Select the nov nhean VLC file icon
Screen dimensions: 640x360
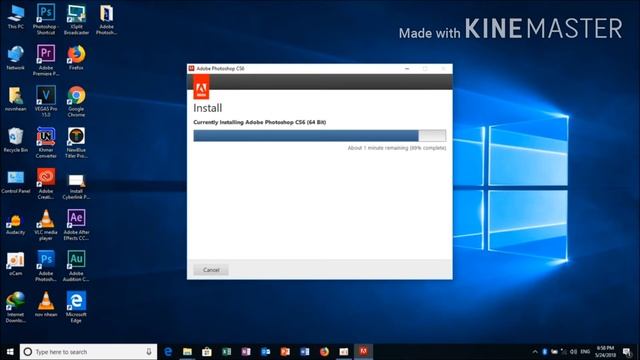pyautogui.click(x=46, y=305)
